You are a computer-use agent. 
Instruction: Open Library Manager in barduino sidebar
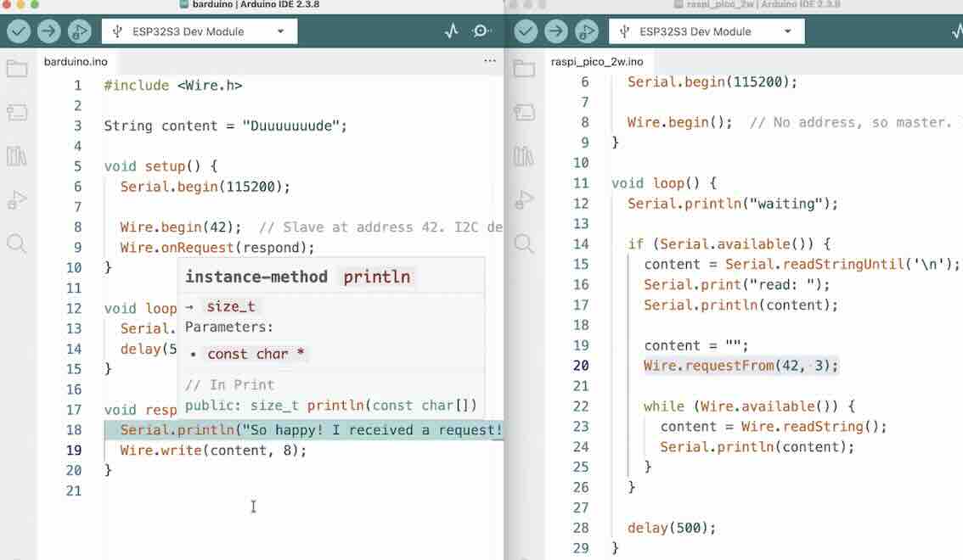(17, 156)
